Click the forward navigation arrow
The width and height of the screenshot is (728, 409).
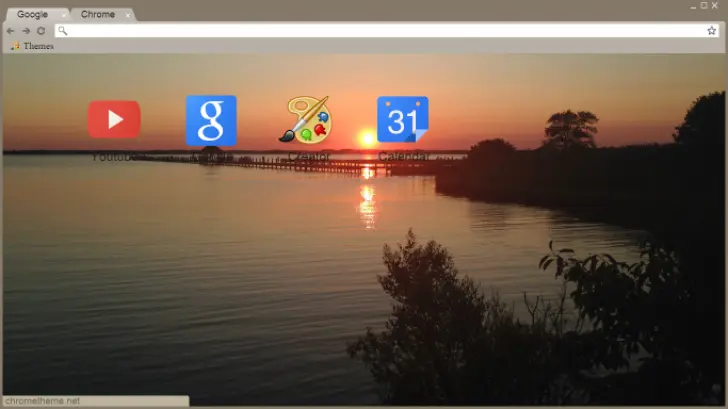pyautogui.click(x=25, y=31)
